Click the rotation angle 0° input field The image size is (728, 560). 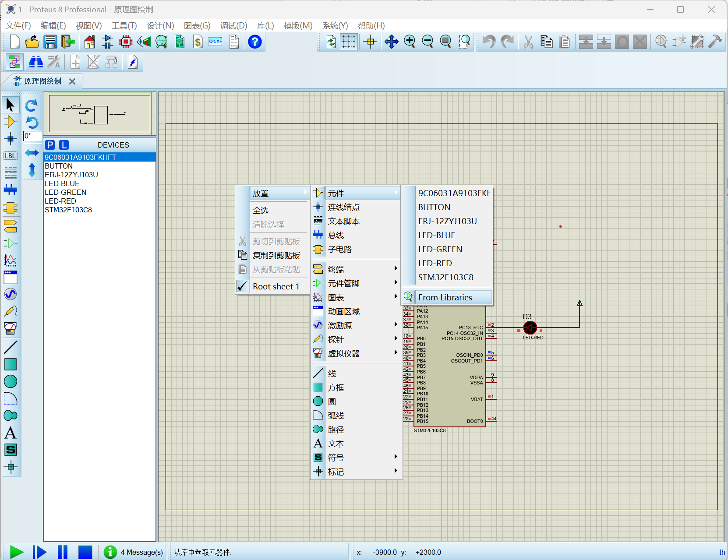pos(32,136)
